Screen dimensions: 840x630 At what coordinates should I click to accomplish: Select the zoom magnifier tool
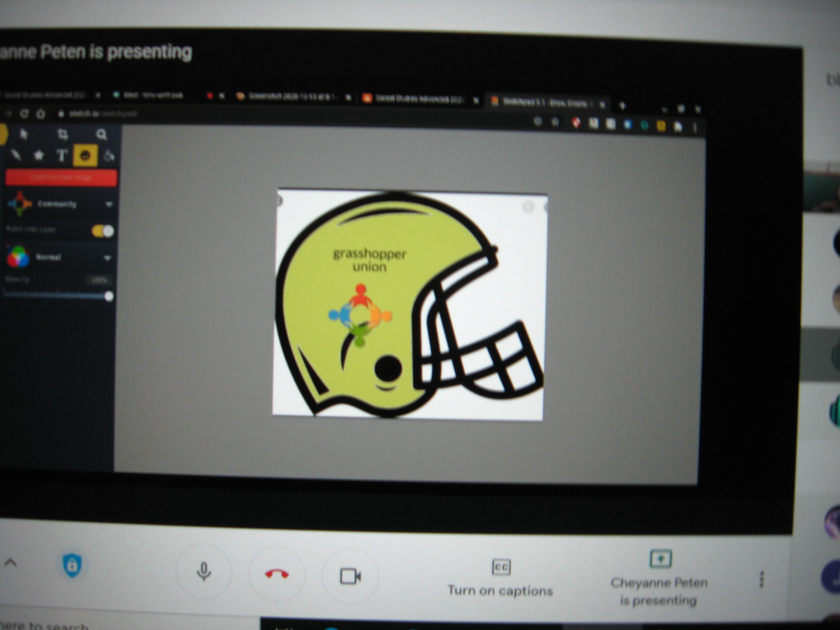coord(101,135)
